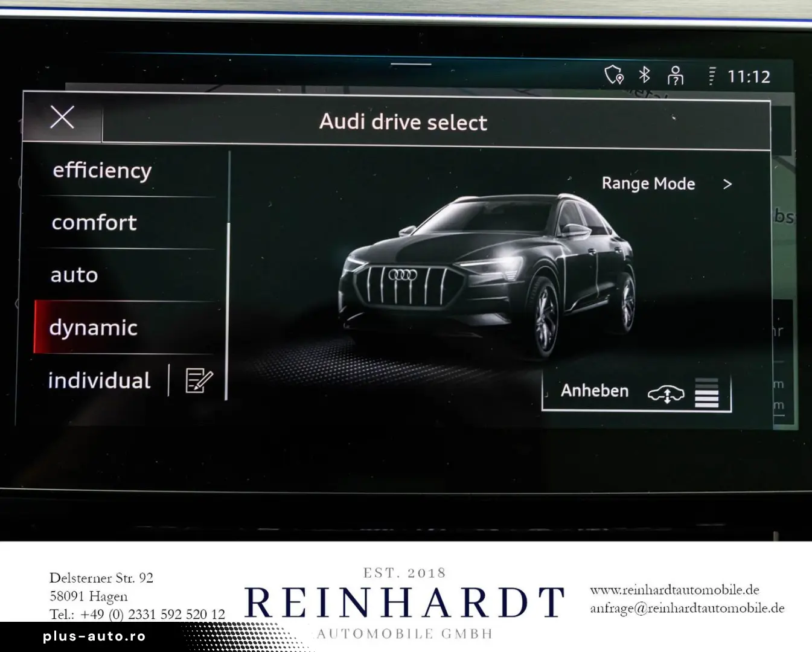812x652 pixels.
Task: Click the dealer telephone number
Action: coord(138,614)
